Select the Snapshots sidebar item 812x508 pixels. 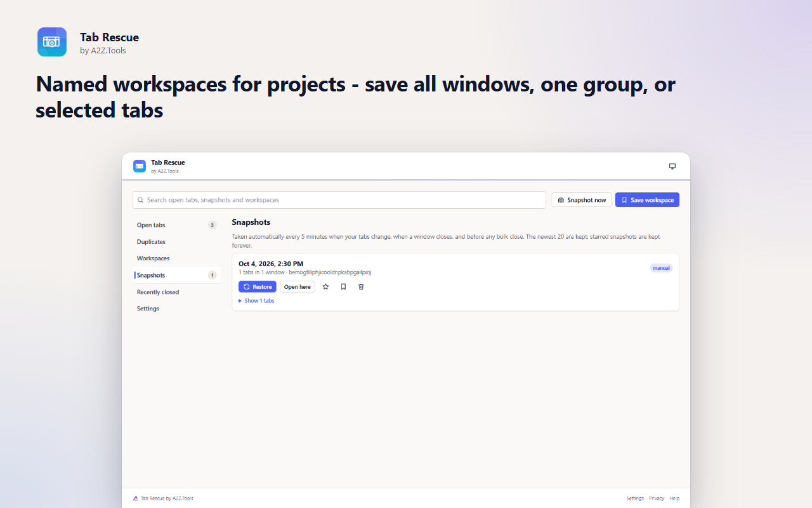pyautogui.click(x=177, y=275)
